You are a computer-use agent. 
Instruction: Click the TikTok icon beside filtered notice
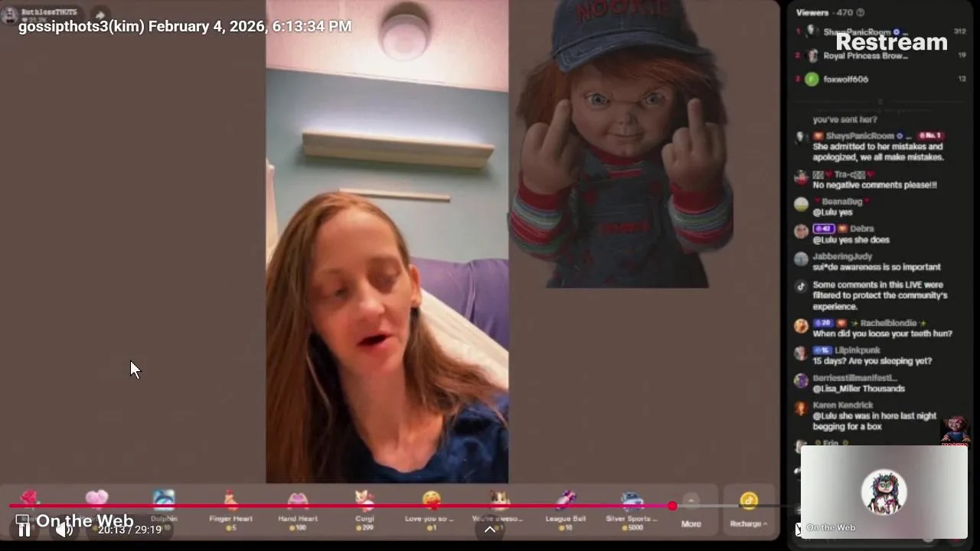801,286
